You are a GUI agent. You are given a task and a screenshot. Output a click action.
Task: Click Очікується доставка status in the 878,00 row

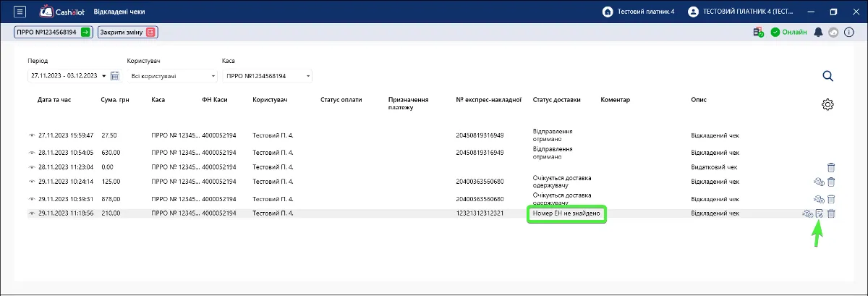pyautogui.click(x=562, y=198)
